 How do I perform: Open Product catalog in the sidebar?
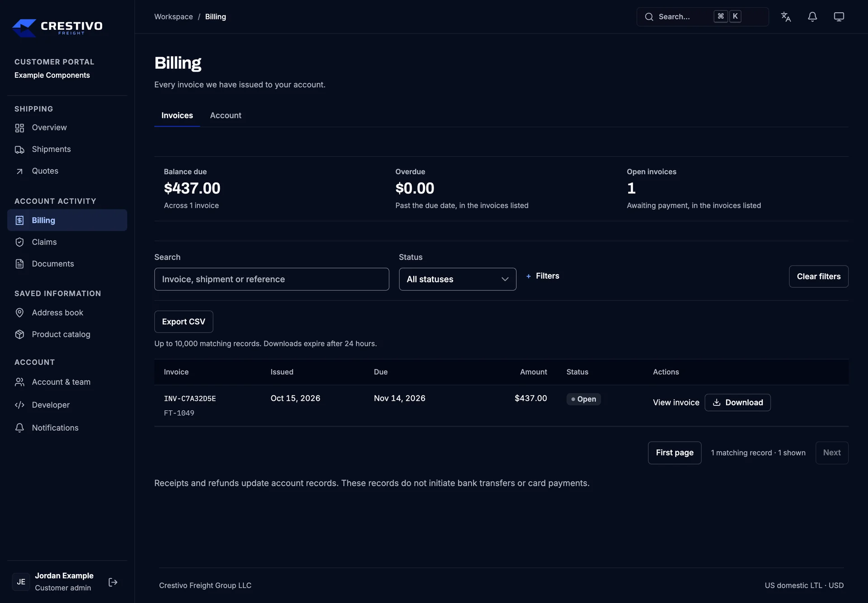pos(67,334)
